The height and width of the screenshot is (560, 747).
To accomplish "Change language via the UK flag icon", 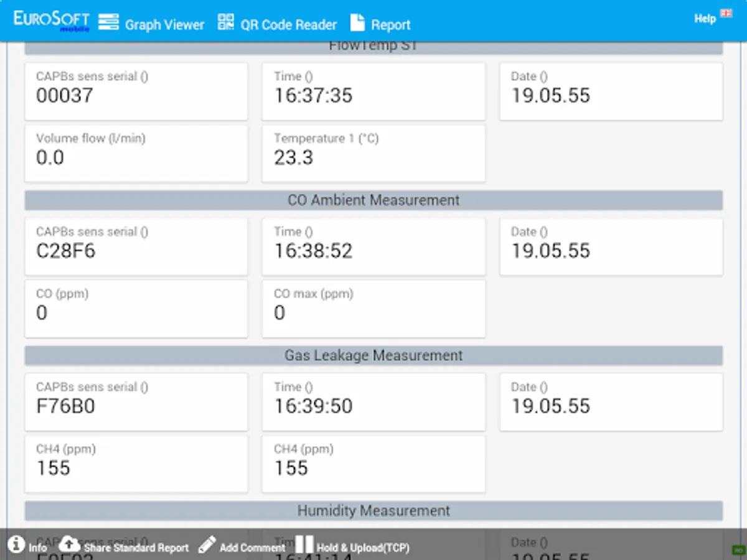I will tap(726, 13).
